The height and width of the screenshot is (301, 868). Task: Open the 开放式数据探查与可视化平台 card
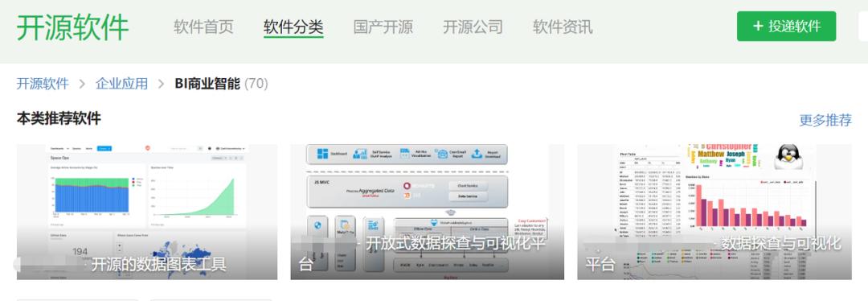pyautogui.click(x=428, y=212)
